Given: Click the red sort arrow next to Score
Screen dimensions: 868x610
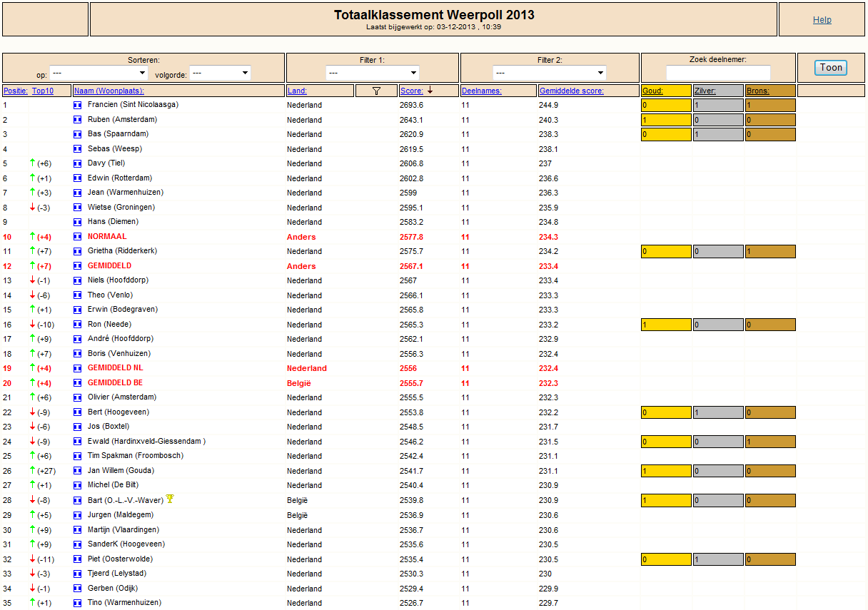Looking at the screenshot, I should click(x=430, y=91).
